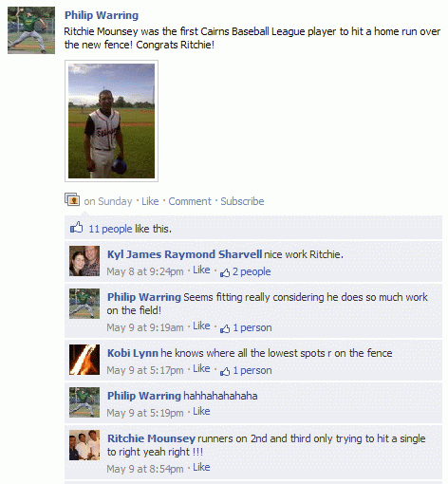Subscribe to the post
Screen dimensions: 448x484
[242, 201]
